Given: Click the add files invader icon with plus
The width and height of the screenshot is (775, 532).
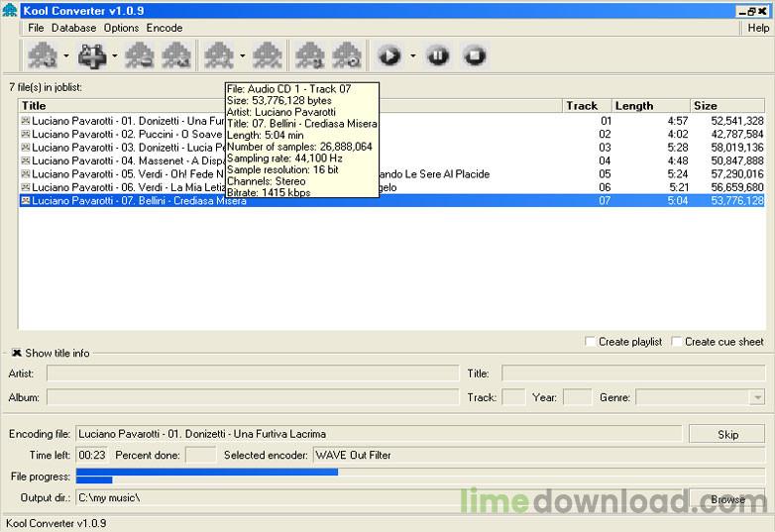Looking at the screenshot, I should pyautogui.click(x=92, y=55).
